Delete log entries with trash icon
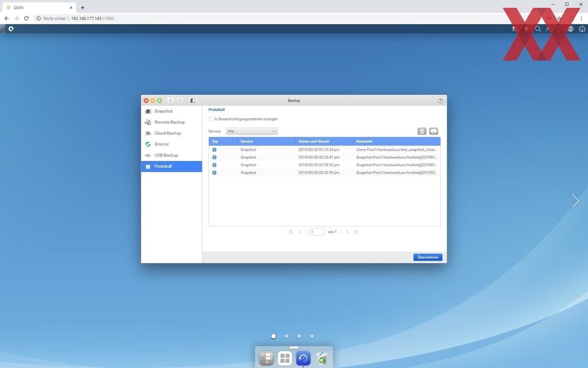The height and width of the screenshot is (368, 588). point(422,131)
